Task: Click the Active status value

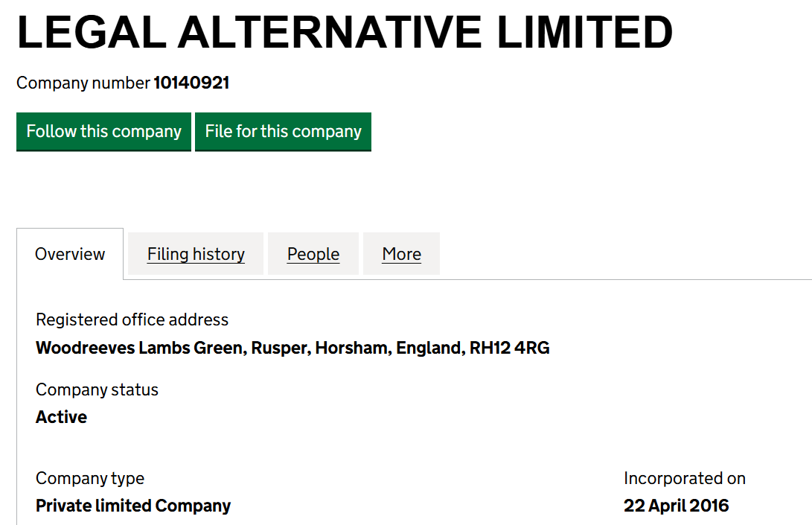Action: click(61, 417)
